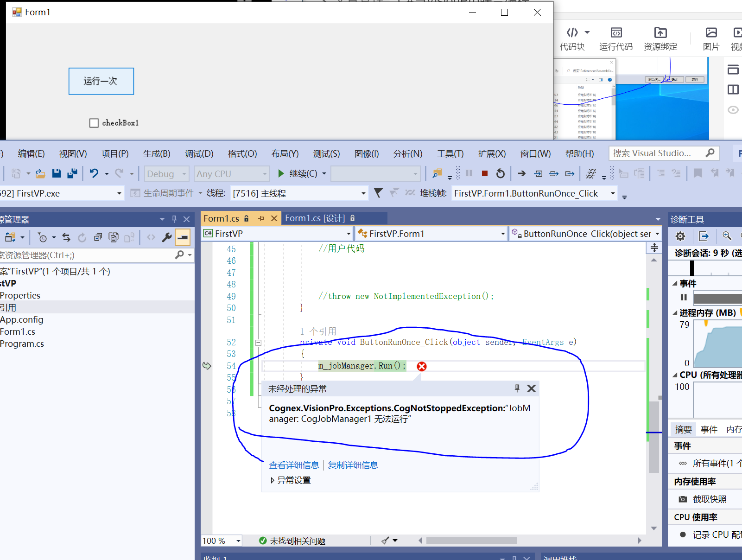Close the Form1.cs tab
742x560 pixels.
tap(274, 218)
